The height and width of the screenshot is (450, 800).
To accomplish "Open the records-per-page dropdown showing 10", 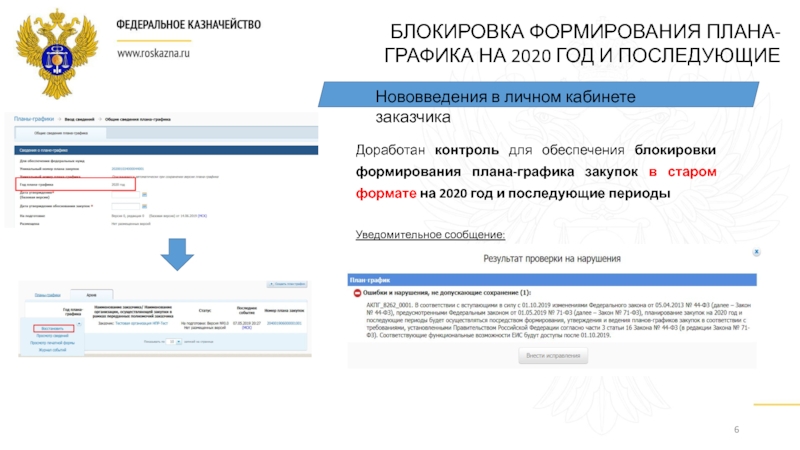I will [x=174, y=342].
